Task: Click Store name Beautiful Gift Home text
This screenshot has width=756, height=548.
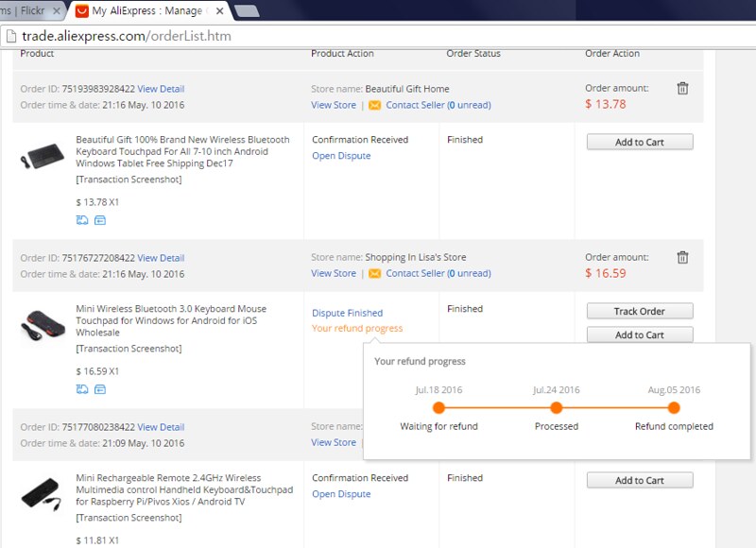Action: 380,89
